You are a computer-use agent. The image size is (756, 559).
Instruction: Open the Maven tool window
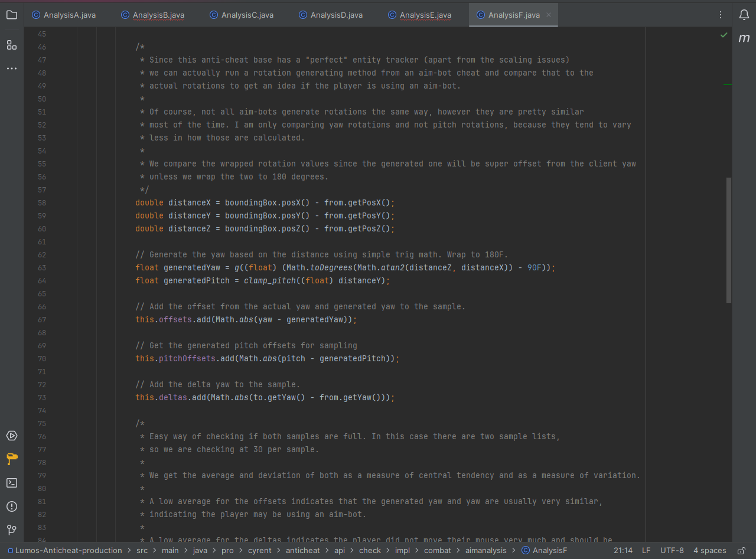[744, 38]
